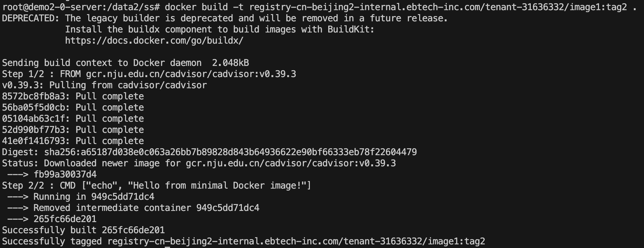Click base image ID fb99a30037d4
The height and width of the screenshot is (248, 644).
tap(65, 175)
